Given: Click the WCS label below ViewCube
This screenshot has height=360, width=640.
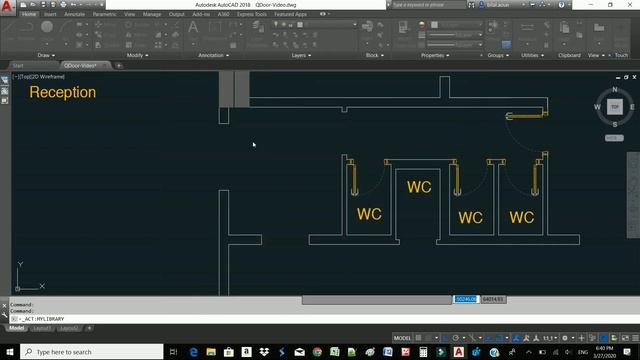Looking at the screenshot, I should tap(614, 138).
